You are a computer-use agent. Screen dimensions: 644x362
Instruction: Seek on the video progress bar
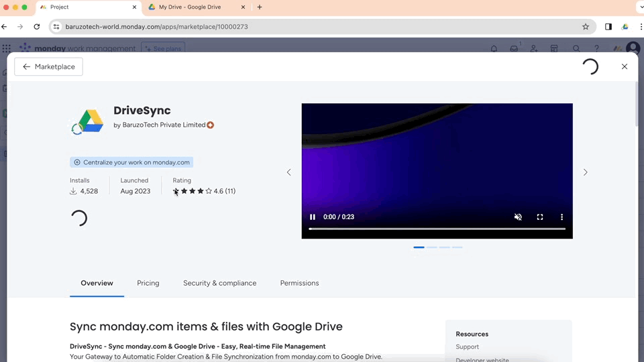pos(437,229)
